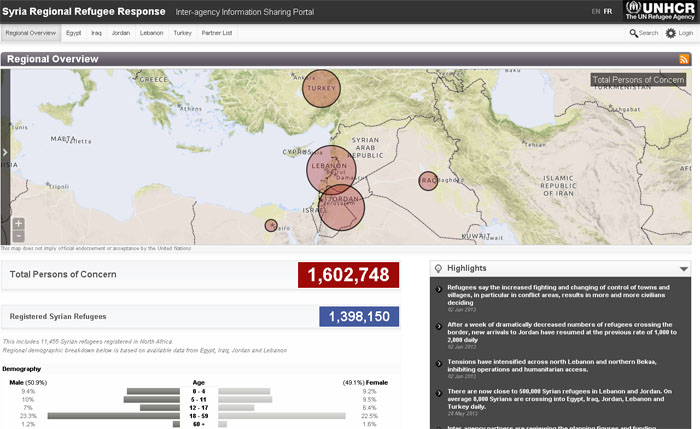Click the female 18 - 59 demography bar
The width and height of the screenshot is (700, 429).
pyautogui.click(x=282, y=416)
